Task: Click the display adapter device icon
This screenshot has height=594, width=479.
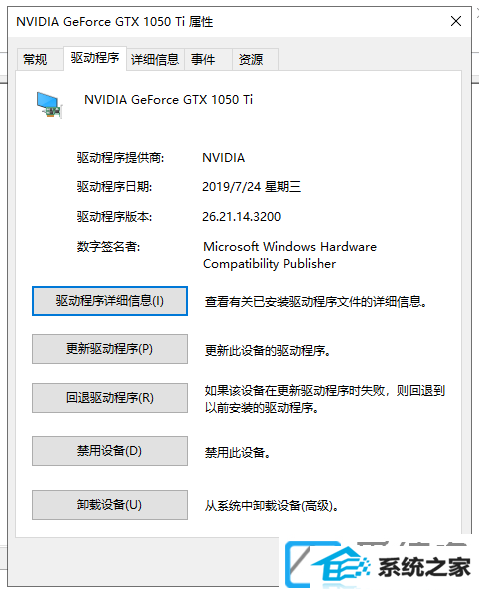Action: pos(49,105)
